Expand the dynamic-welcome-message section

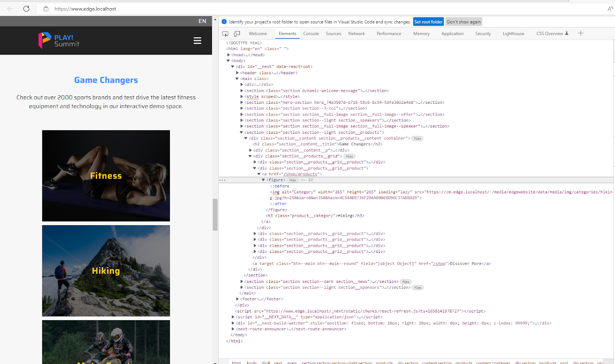pos(241,91)
